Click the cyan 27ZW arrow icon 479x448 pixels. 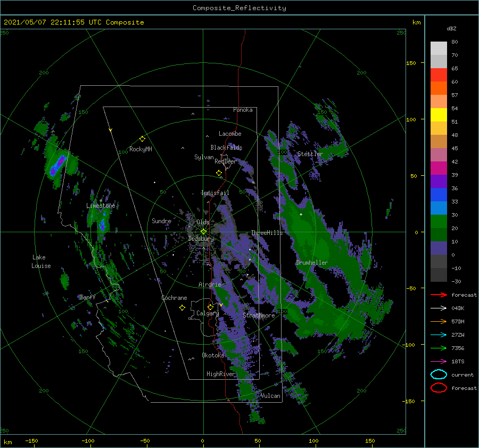pos(439,335)
